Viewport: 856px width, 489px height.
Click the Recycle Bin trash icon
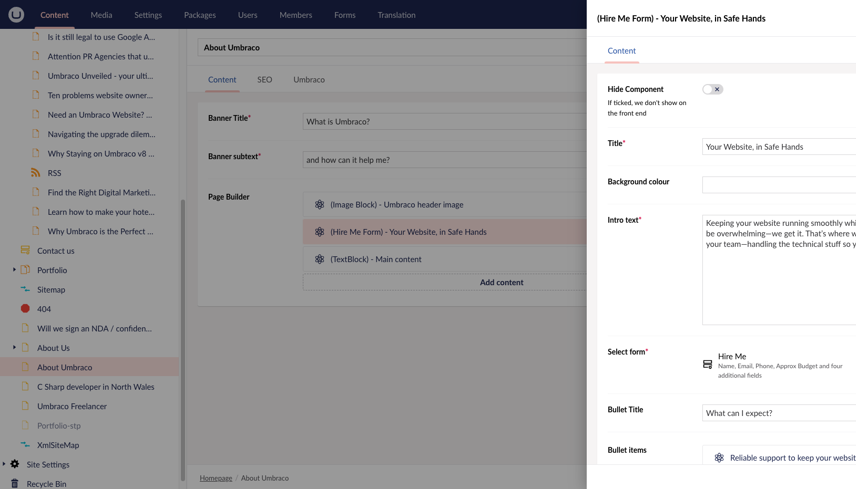coord(15,484)
